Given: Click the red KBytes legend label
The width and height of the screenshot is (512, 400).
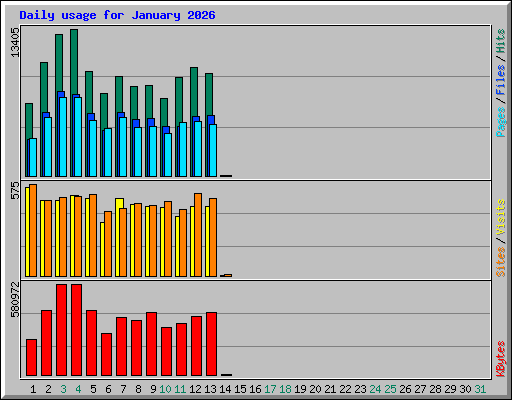Looking at the screenshot, I should tap(501, 359).
